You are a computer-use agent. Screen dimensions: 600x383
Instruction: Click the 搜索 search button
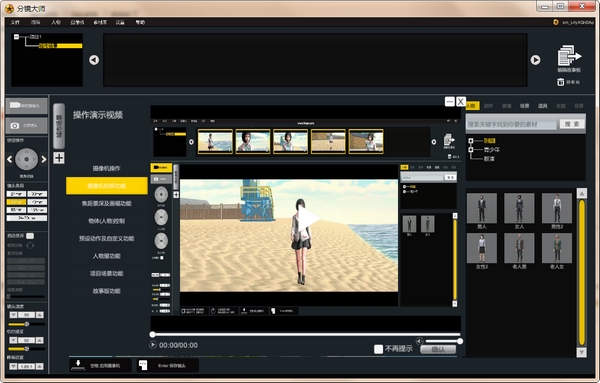(572, 124)
